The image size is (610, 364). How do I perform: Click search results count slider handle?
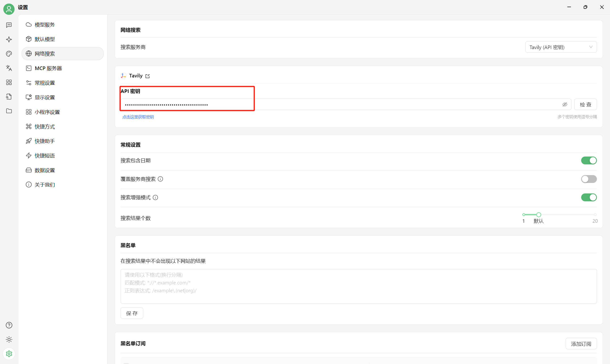tap(538, 215)
